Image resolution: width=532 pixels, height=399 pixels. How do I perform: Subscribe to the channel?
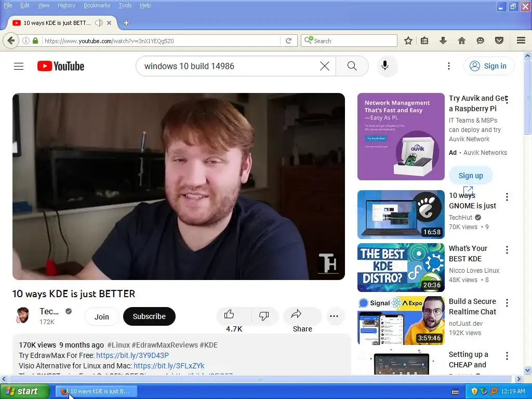pos(149,316)
